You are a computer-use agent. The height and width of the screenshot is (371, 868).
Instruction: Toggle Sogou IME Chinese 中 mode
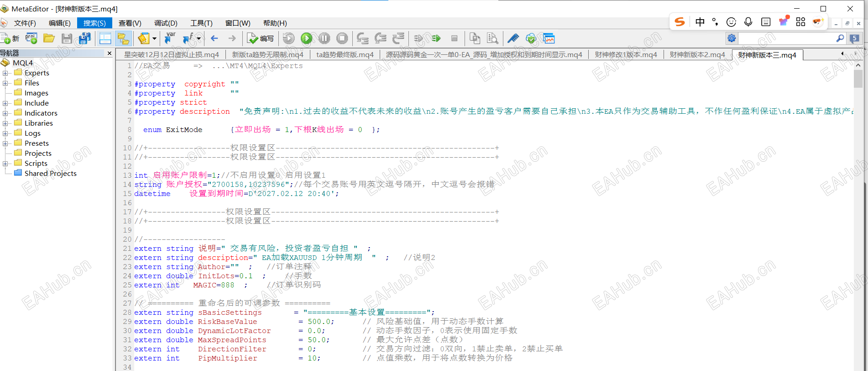700,22
